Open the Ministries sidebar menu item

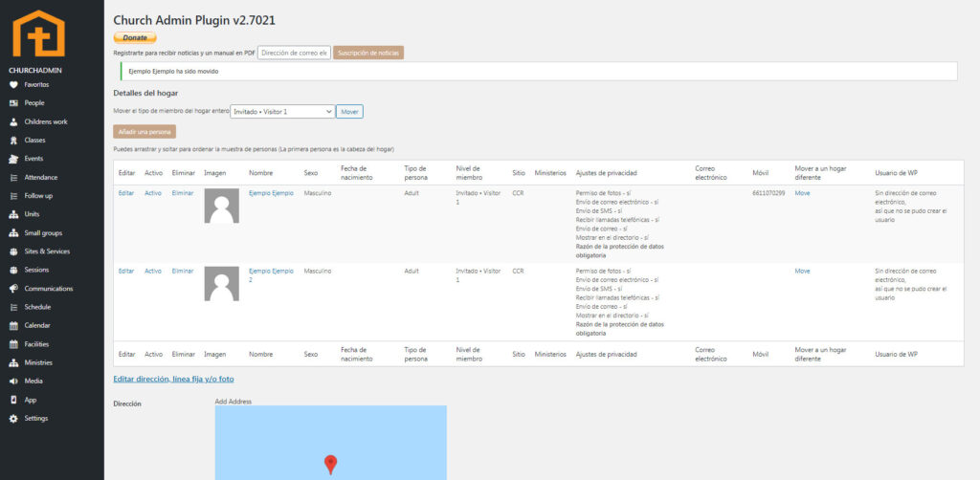tap(39, 362)
